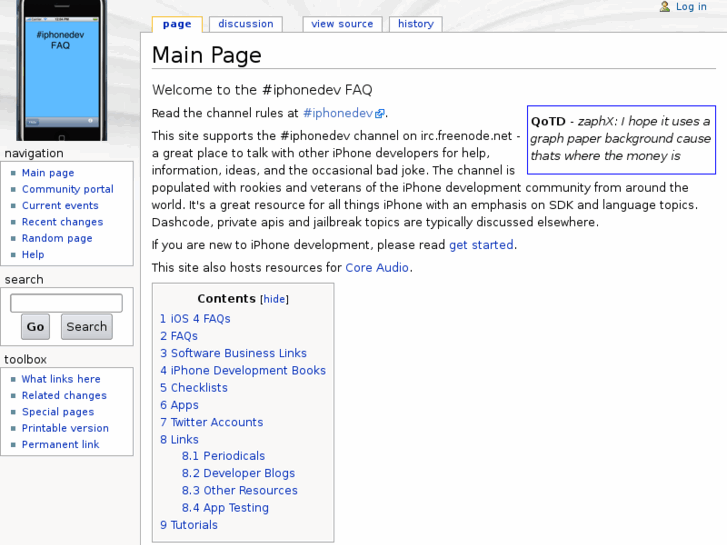Open Recent changes in navigation
Viewport: 727px width, 545px height.
tap(62, 222)
